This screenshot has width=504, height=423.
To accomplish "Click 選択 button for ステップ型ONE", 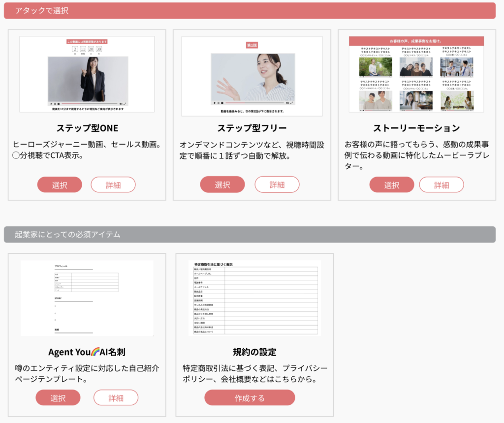I will [x=60, y=185].
